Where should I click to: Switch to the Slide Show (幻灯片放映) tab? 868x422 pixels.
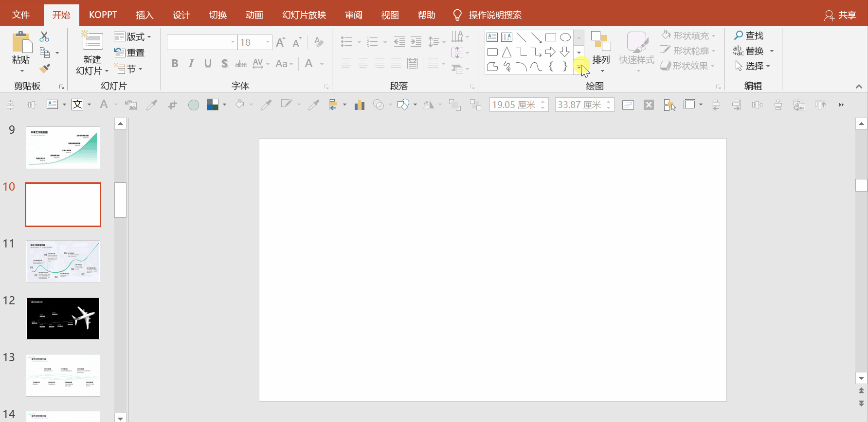point(304,15)
